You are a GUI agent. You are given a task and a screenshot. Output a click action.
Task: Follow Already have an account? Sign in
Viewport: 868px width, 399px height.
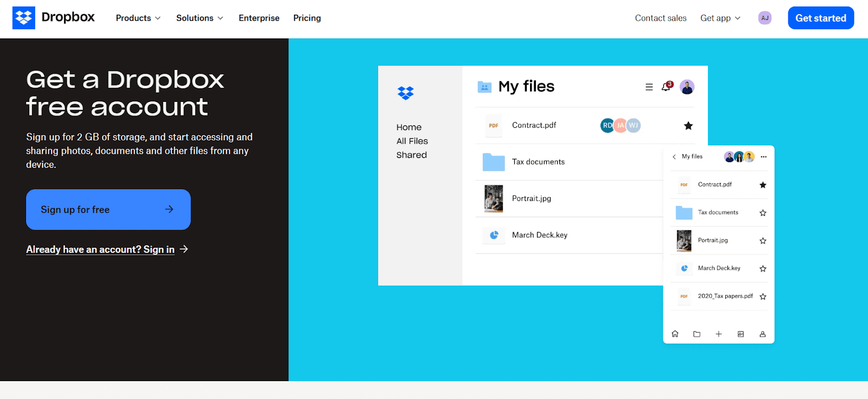(107, 249)
